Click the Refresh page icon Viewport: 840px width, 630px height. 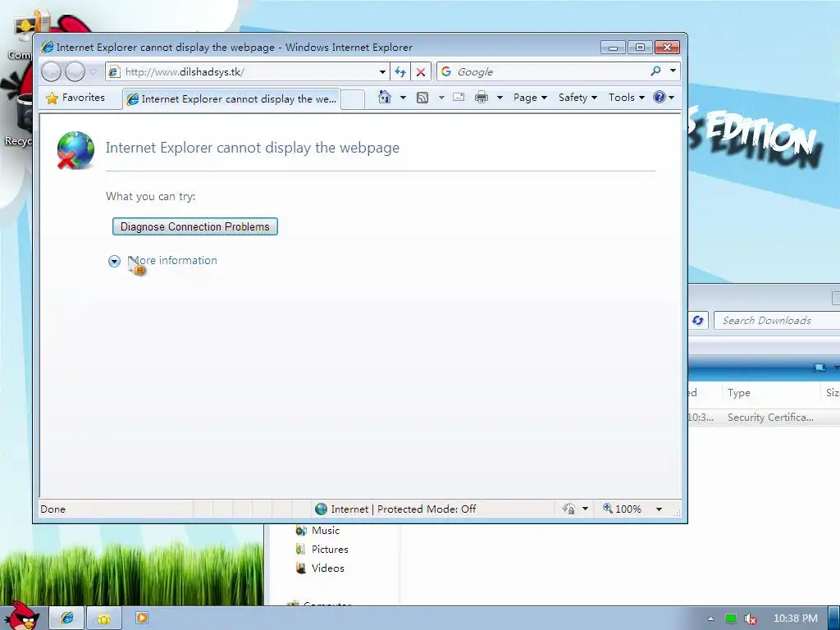pos(400,72)
